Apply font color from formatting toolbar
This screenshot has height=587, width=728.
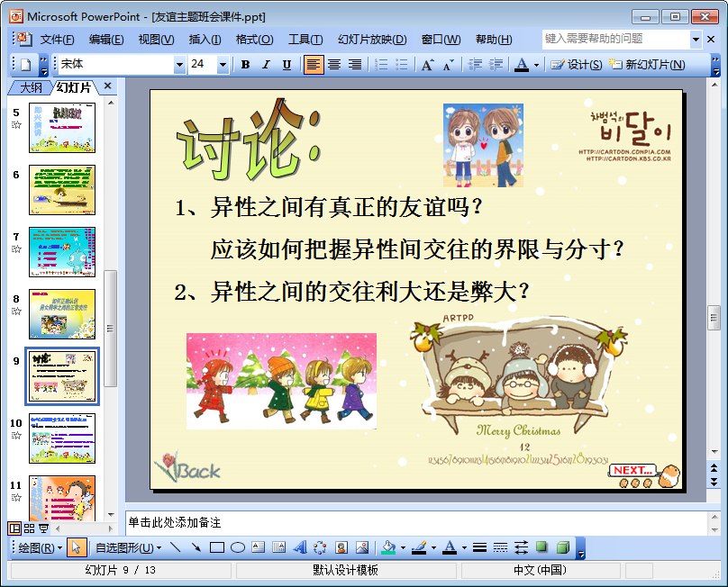click(x=522, y=65)
